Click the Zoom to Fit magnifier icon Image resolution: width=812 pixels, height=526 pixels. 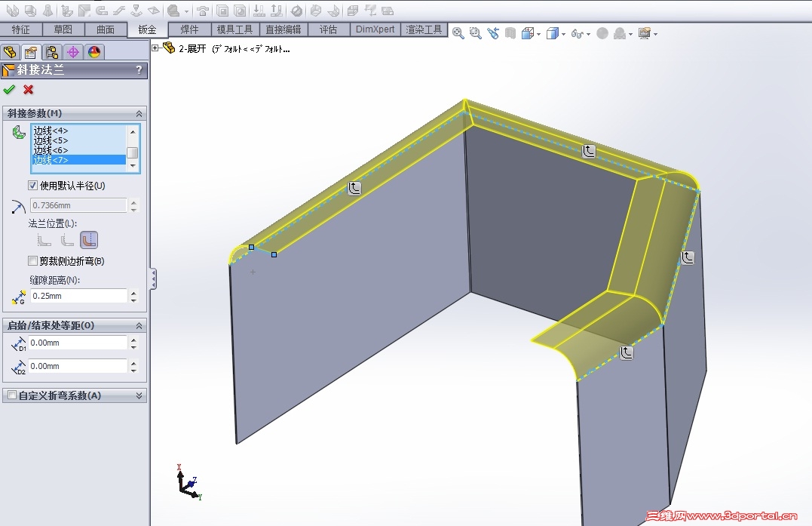pyautogui.click(x=458, y=34)
